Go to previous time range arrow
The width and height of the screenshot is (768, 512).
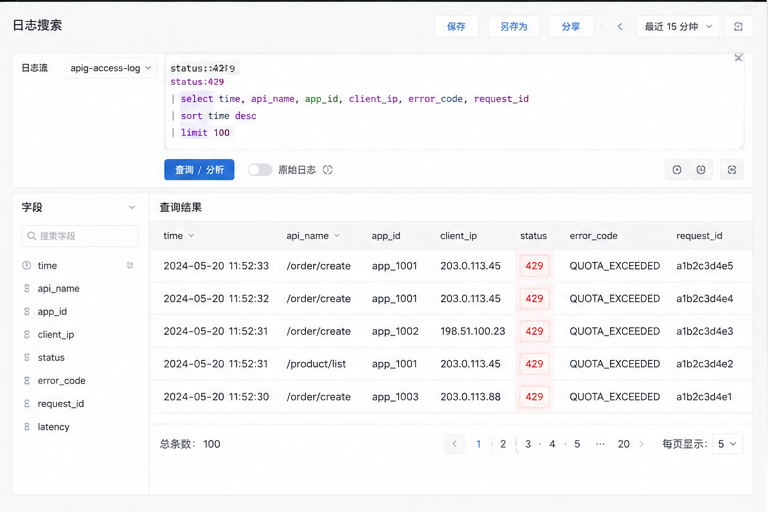click(x=620, y=26)
